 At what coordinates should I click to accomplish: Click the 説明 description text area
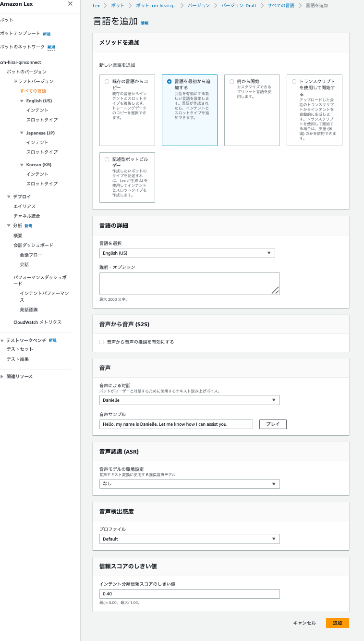pyautogui.click(x=190, y=284)
